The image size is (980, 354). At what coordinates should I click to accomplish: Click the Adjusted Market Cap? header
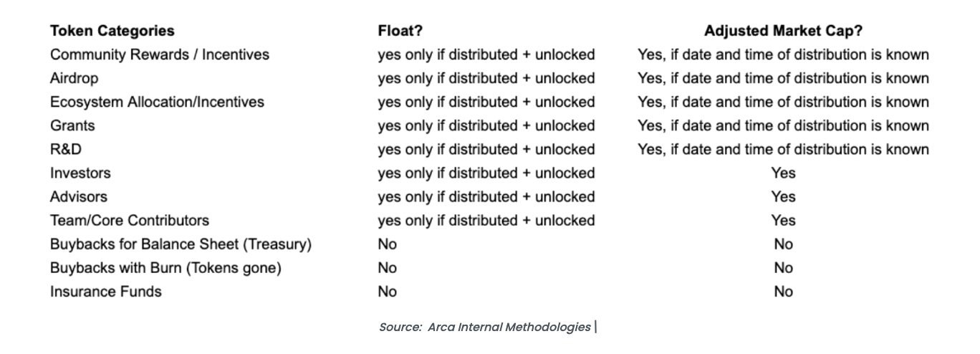tap(783, 31)
